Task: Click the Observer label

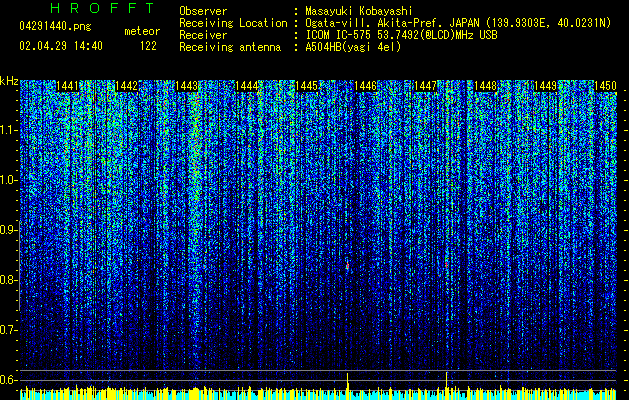Action: (x=203, y=11)
